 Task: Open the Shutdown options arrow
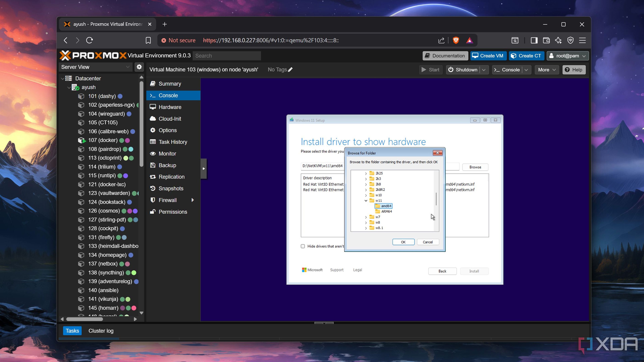point(484,70)
